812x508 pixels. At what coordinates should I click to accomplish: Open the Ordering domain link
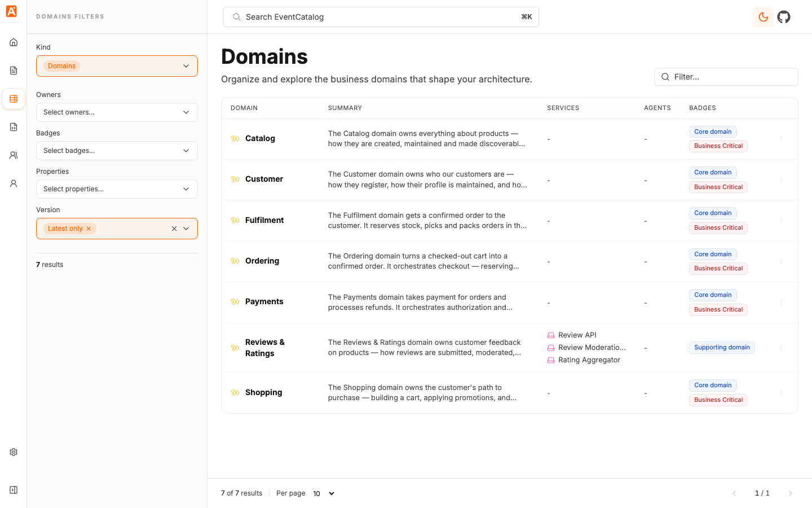pyautogui.click(x=262, y=261)
